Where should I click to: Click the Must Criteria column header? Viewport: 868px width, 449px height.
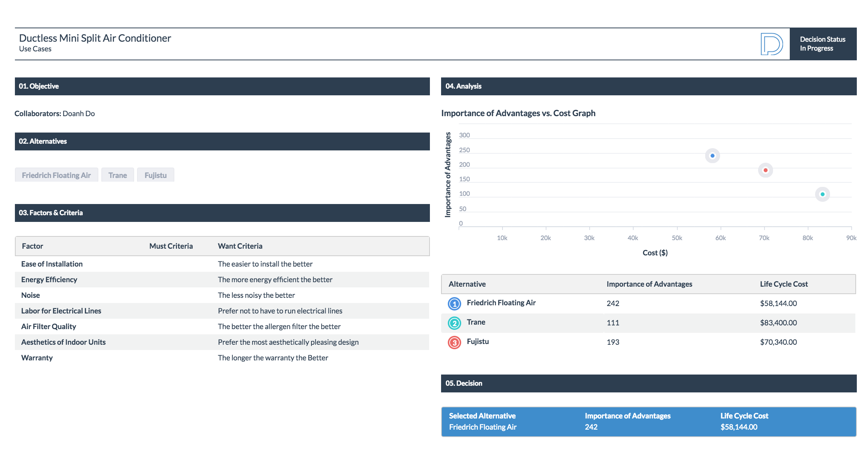(x=171, y=246)
